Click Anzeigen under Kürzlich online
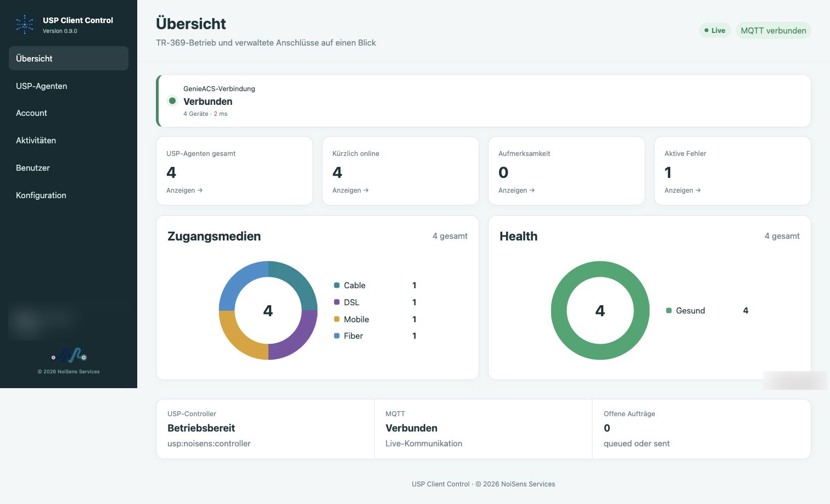Viewport: 830px width, 504px height. [x=350, y=191]
